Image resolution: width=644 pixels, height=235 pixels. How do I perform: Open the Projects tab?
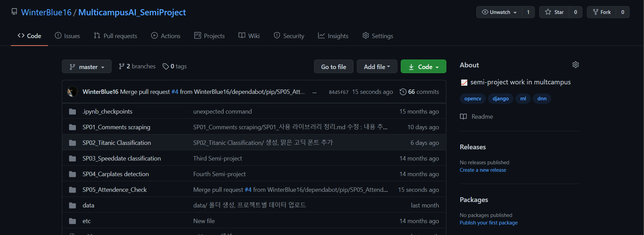[x=209, y=36]
